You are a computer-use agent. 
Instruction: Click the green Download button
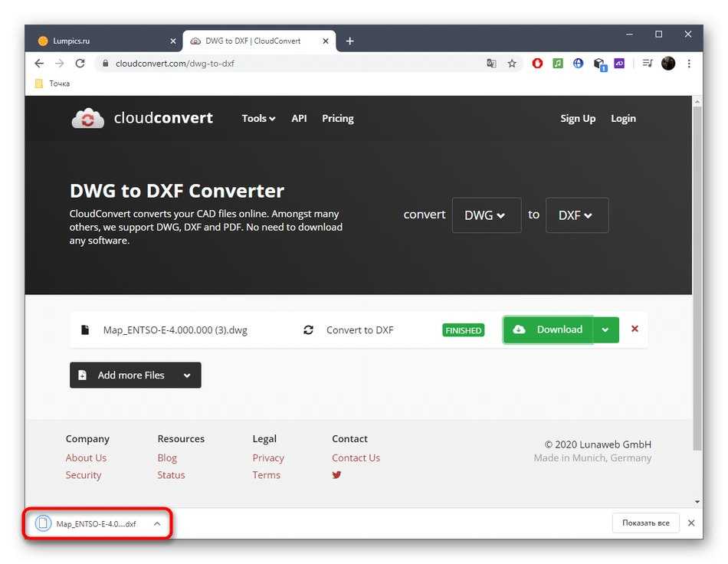click(549, 330)
